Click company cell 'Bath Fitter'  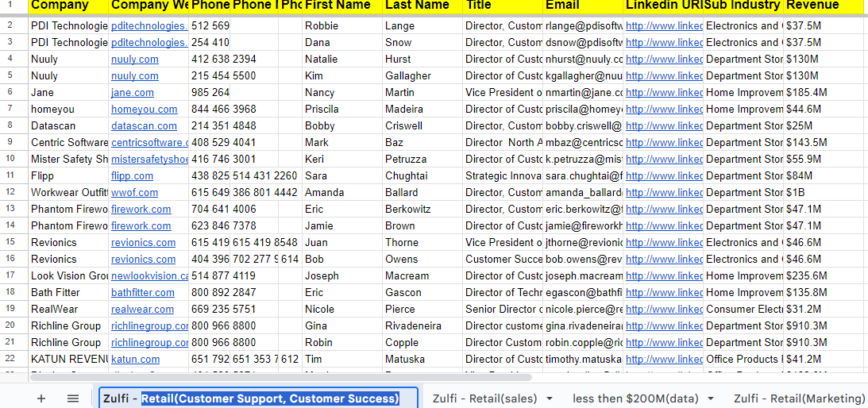point(68,292)
